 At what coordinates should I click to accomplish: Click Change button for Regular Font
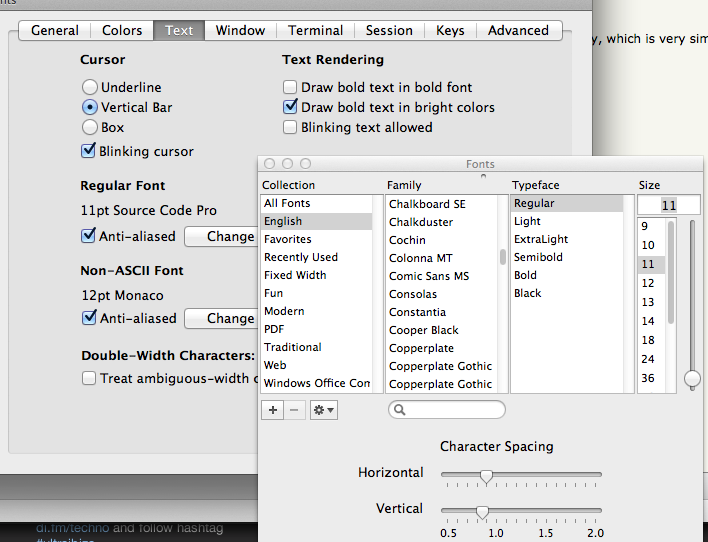pyautogui.click(x=221, y=236)
